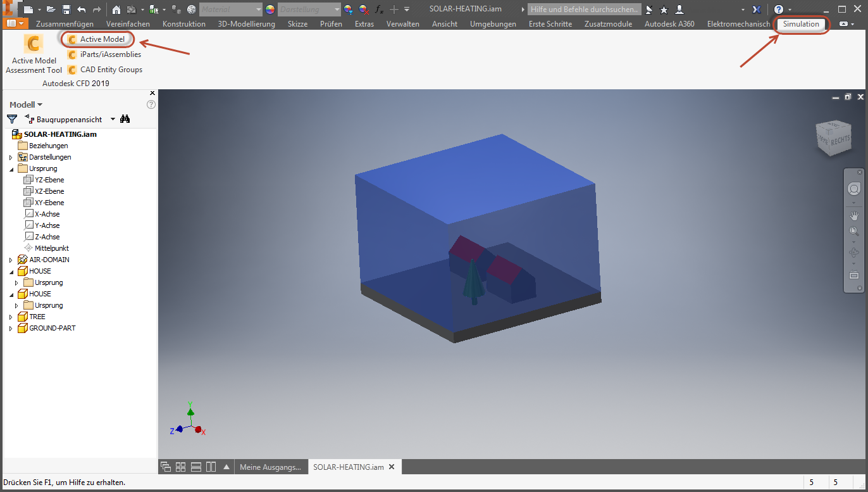Expand the document tabs list arrow
Screen dimensions: 868x492
pos(226,467)
